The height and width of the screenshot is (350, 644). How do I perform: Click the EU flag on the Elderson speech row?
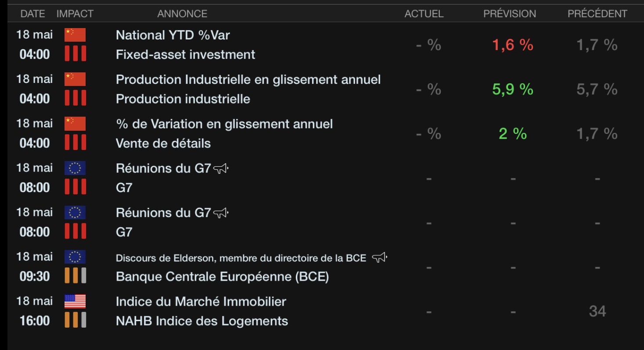click(75, 257)
